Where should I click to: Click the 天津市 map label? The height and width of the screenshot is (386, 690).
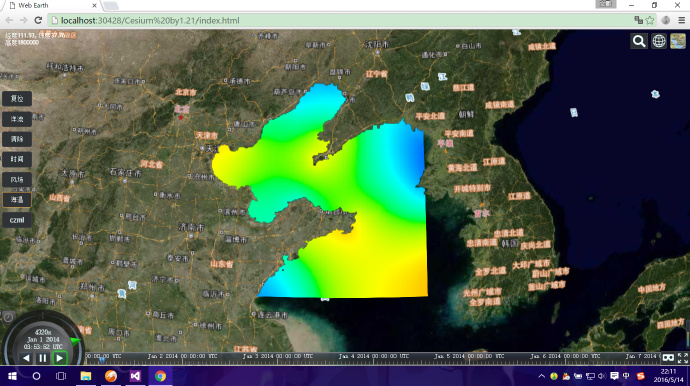[x=207, y=135]
